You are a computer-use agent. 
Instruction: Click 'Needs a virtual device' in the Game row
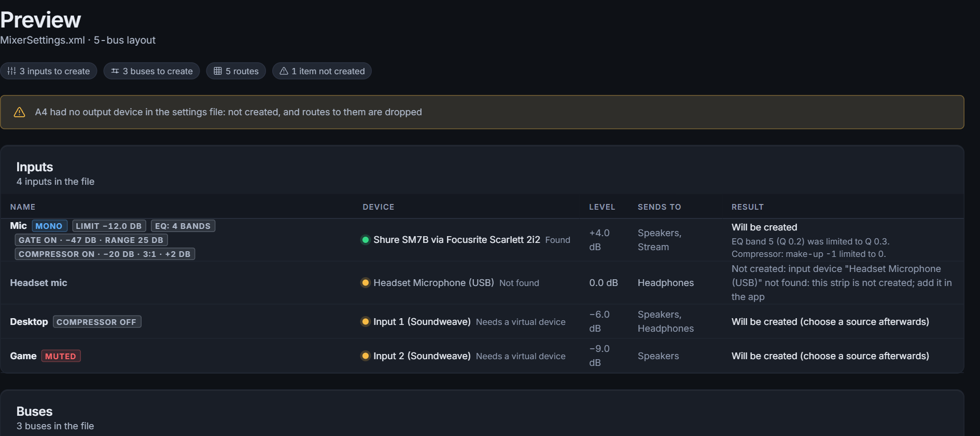click(521, 356)
